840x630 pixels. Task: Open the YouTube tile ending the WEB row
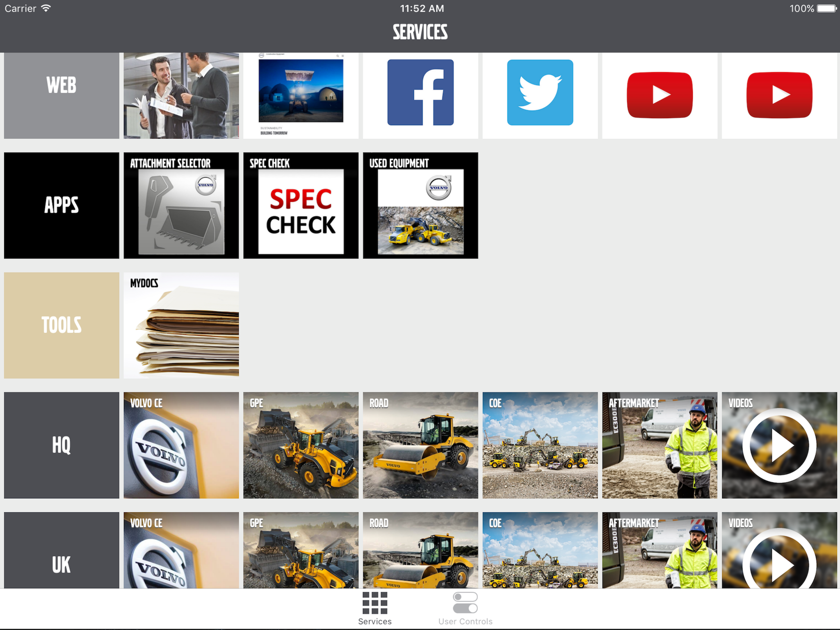click(779, 96)
